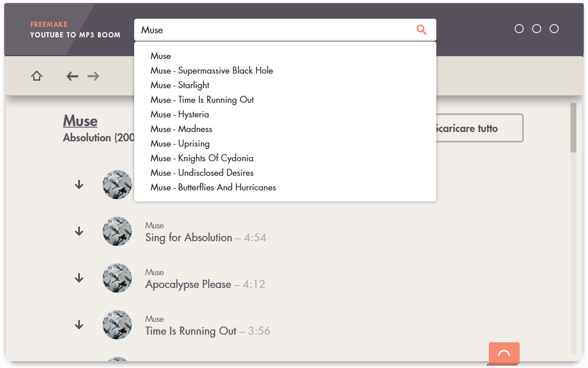Click the Absolution album subtitle

99,138
